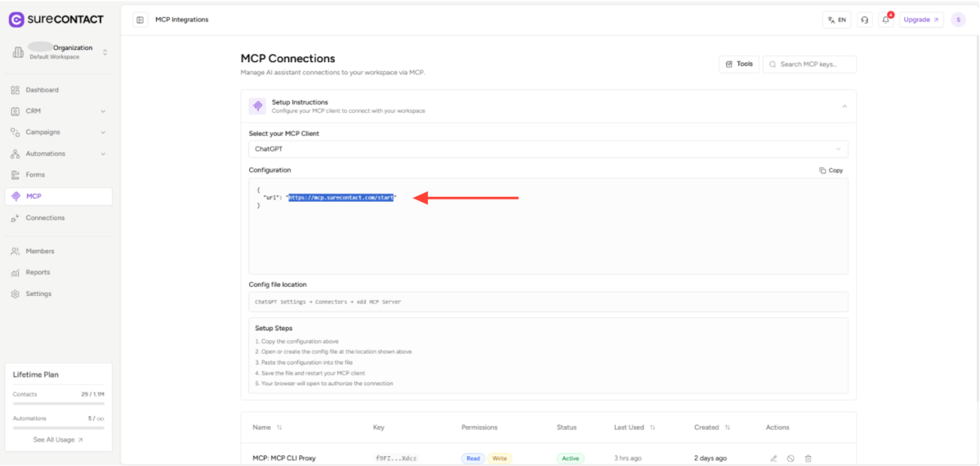Collapse the Setup Instructions section
The image size is (980, 466).
tap(844, 106)
